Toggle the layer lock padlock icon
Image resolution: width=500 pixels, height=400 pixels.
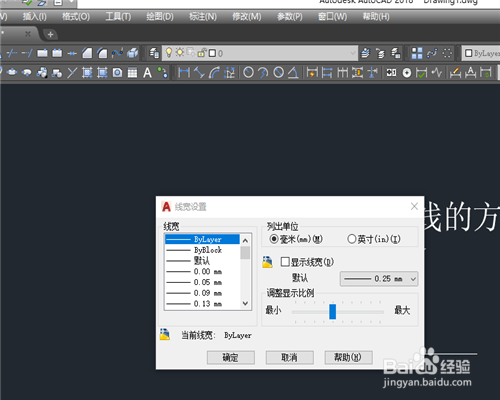(202, 53)
